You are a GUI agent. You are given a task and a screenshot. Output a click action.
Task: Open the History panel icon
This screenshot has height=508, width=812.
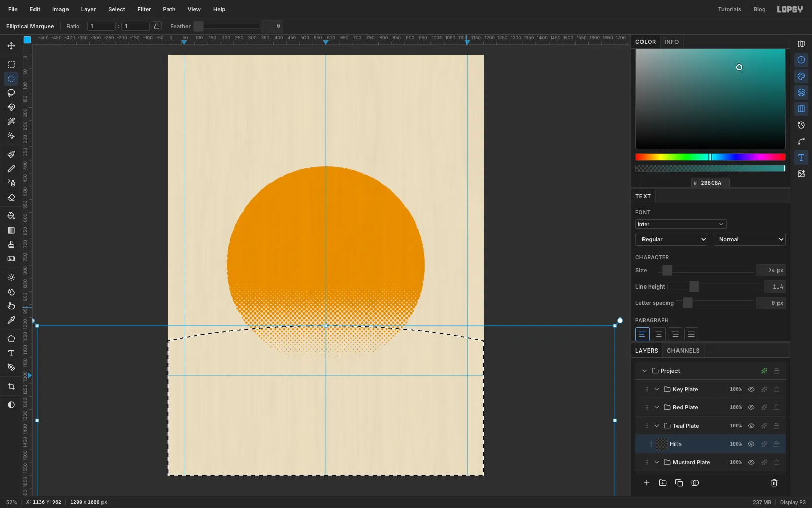[801, 125]
